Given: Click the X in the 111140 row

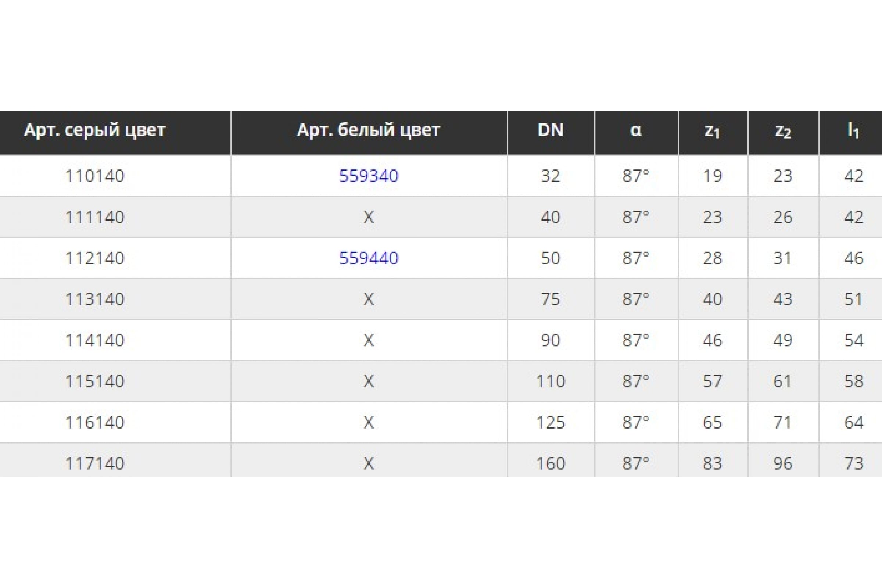Looking at the screenshot, I should click(369, 217).
